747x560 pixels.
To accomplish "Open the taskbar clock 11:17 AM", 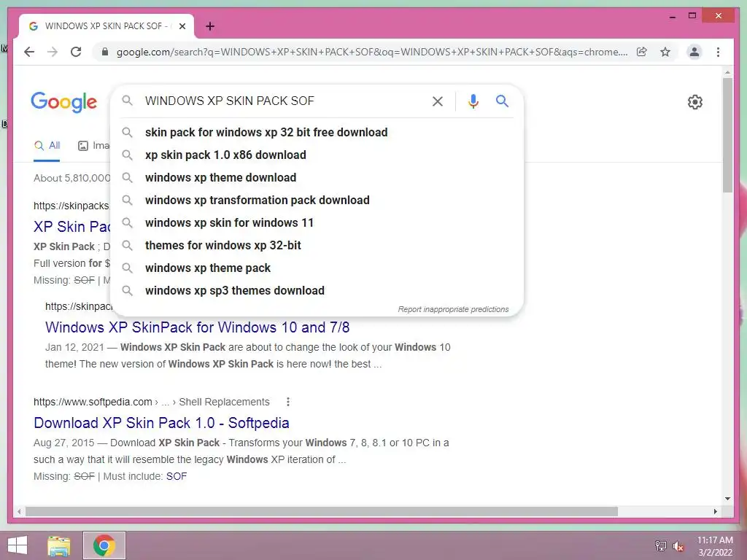I will tap(715, 546).
